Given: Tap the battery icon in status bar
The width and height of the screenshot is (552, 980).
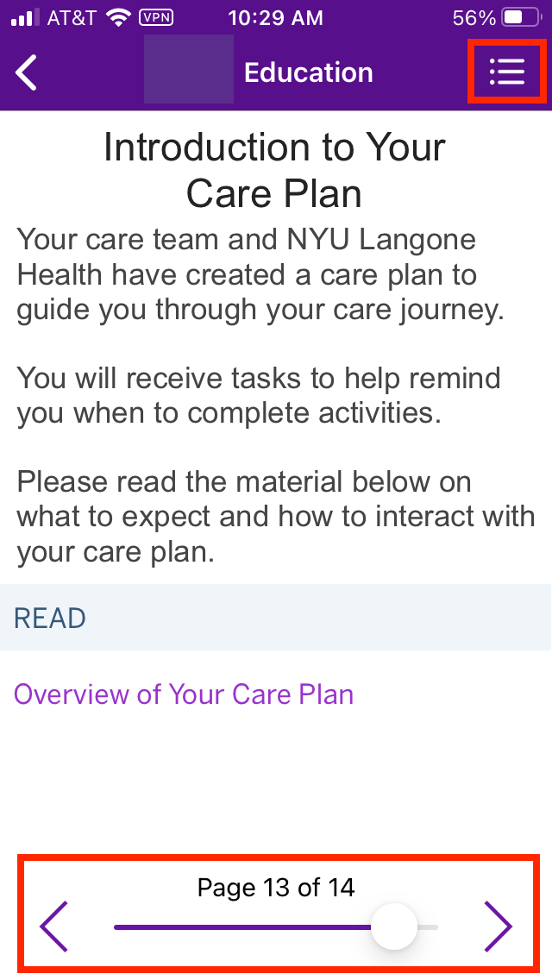Looking at the screenshot, I should (x=520, y=17).
